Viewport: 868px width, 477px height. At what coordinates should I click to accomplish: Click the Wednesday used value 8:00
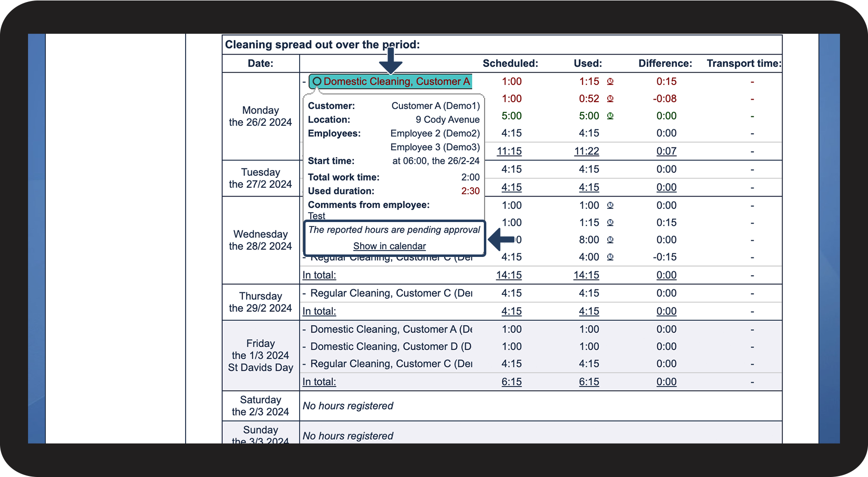(x=589, y=240)
